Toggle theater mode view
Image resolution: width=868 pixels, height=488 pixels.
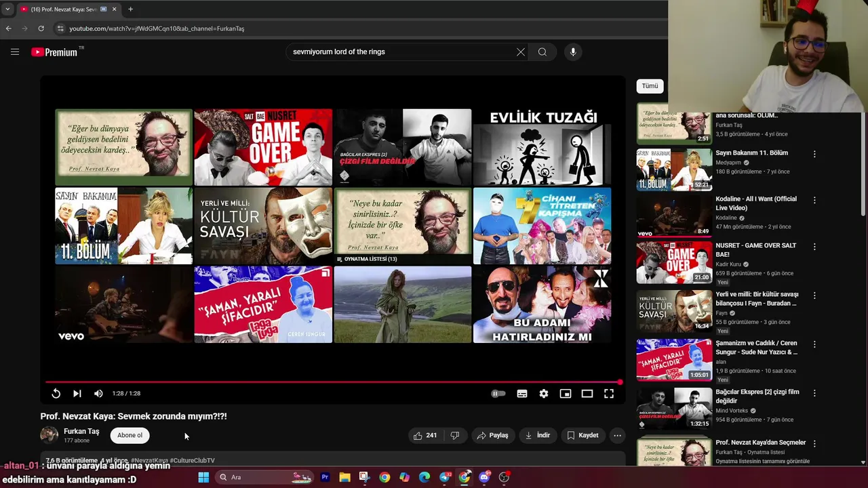point(587,393)
